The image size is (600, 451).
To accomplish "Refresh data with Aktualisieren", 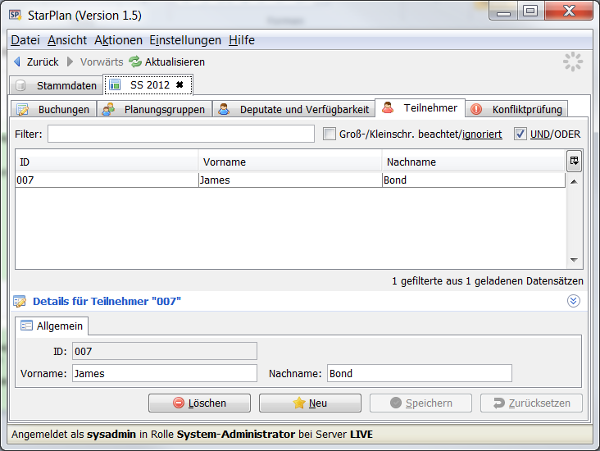I will click(x=167, y=62).
